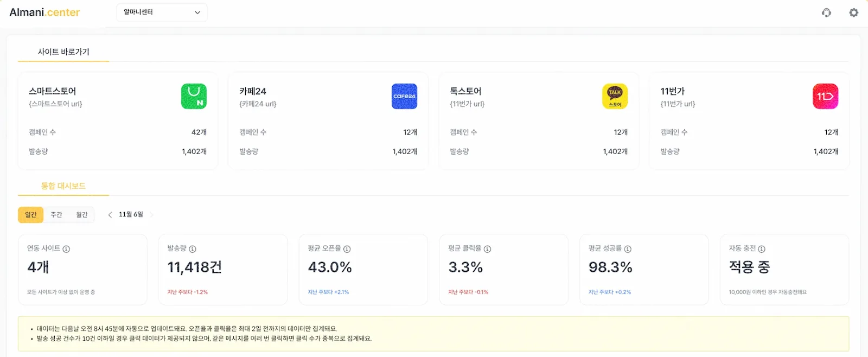Click the 98.3% success rate value
The image size is (868, 357).
(610, 267)
